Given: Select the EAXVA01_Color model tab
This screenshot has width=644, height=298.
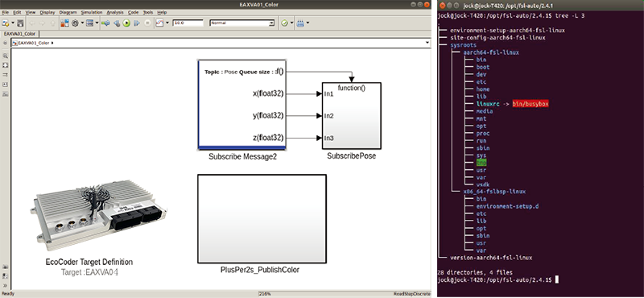Looking at the screenshot, I should pyautogui.click(x=19, y=34).
